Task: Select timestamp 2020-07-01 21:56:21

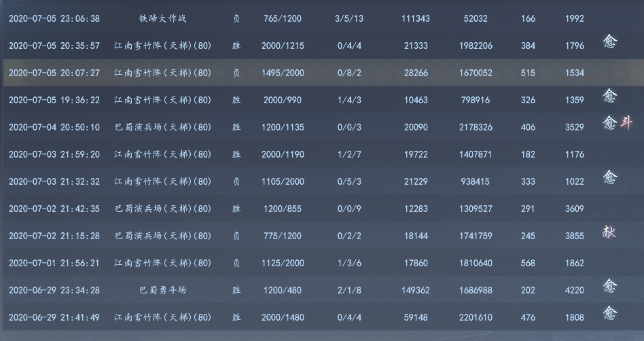Action: point(54,263)
